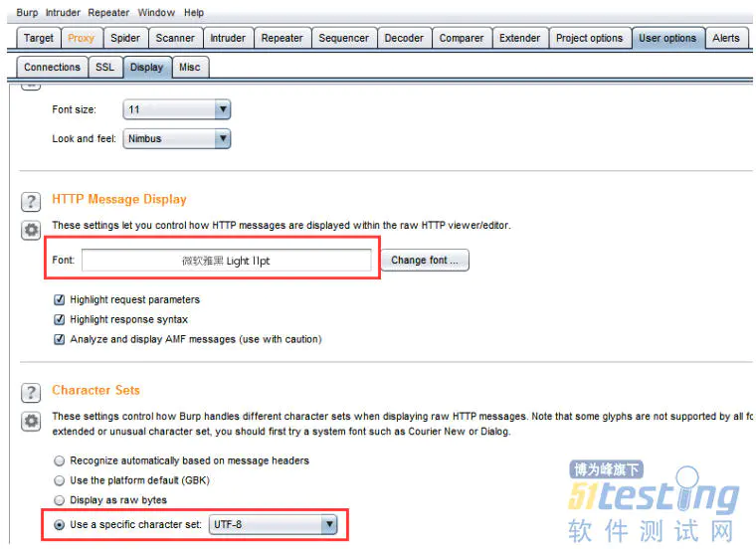Open the gear options for Character Sets
The width and height of the screenshot is (756, 549).
31,422
